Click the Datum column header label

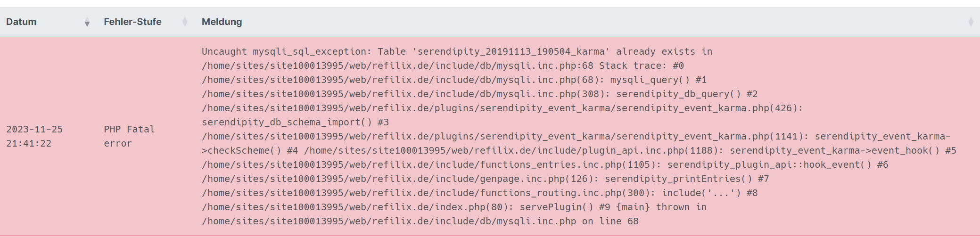tap(21, 22)
